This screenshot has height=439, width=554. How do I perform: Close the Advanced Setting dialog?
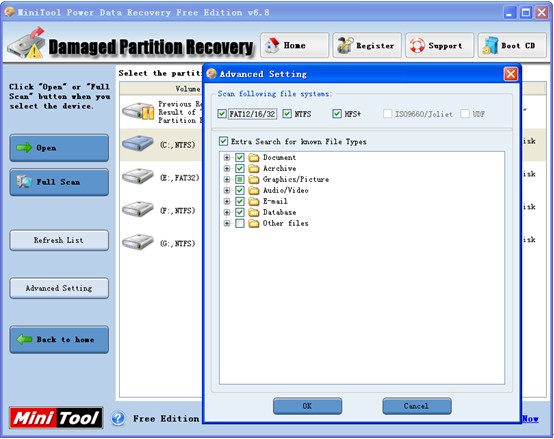tap(511, 74)
